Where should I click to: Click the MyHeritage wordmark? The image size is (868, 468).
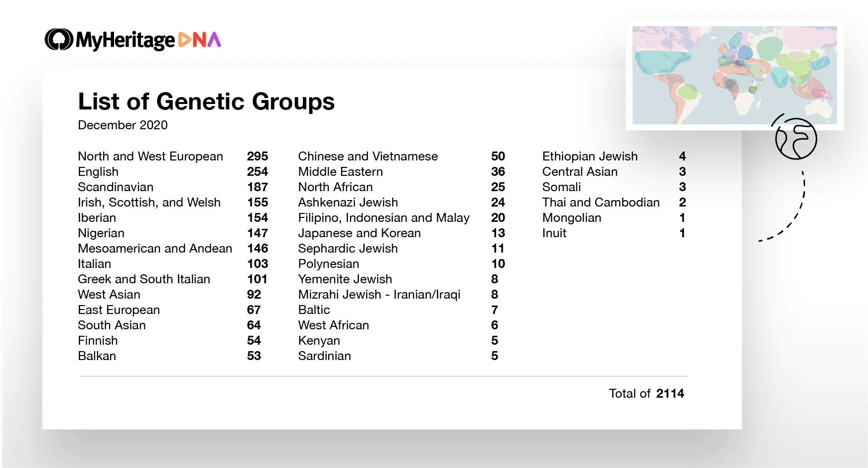[x=125, y=40]
